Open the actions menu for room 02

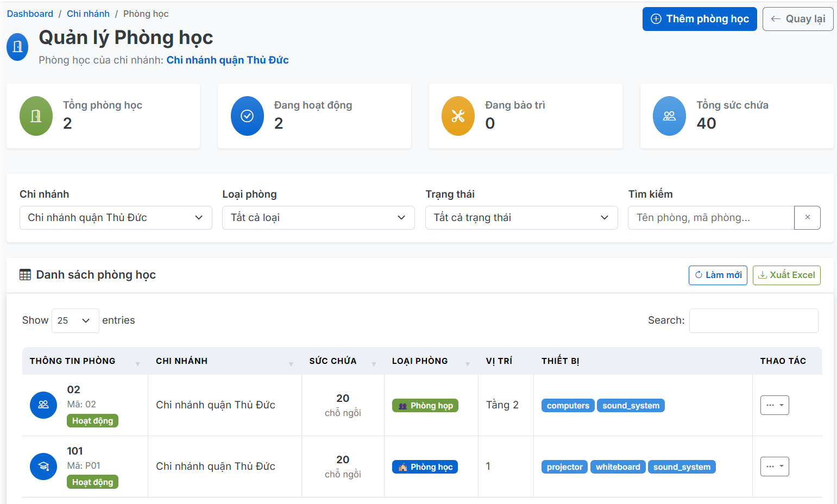click(775, 405)
